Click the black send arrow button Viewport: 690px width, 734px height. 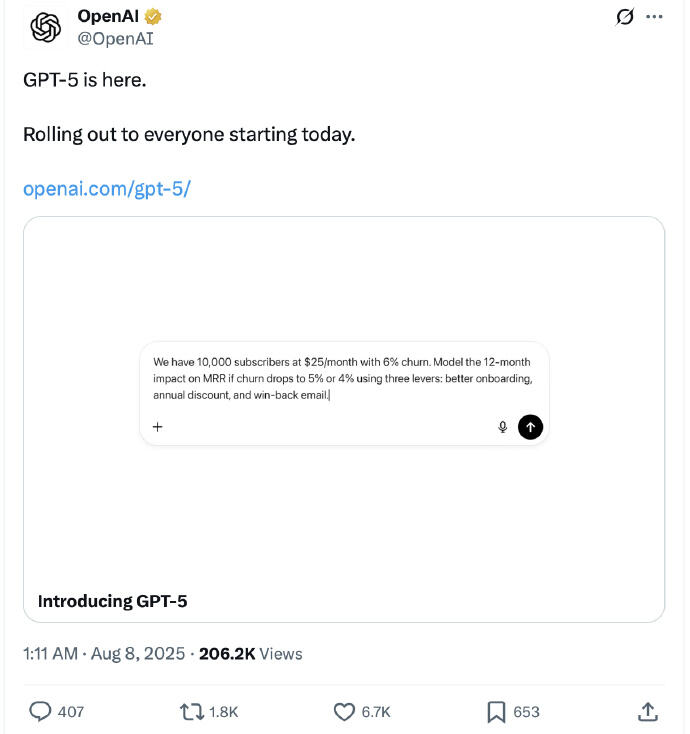point(530,427)
